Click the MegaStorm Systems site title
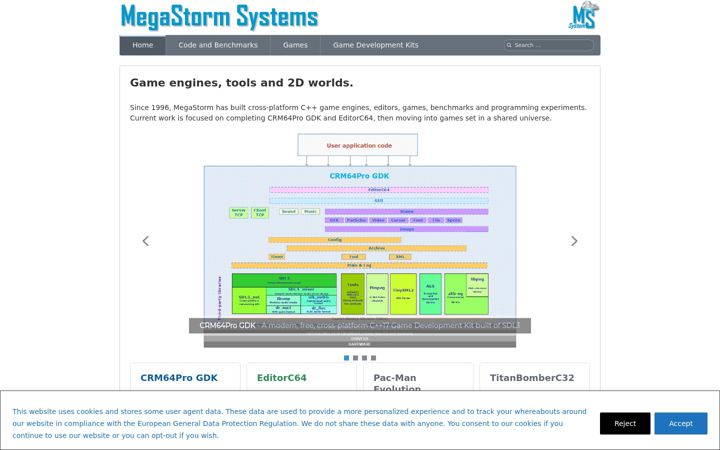 pos(219,17)
